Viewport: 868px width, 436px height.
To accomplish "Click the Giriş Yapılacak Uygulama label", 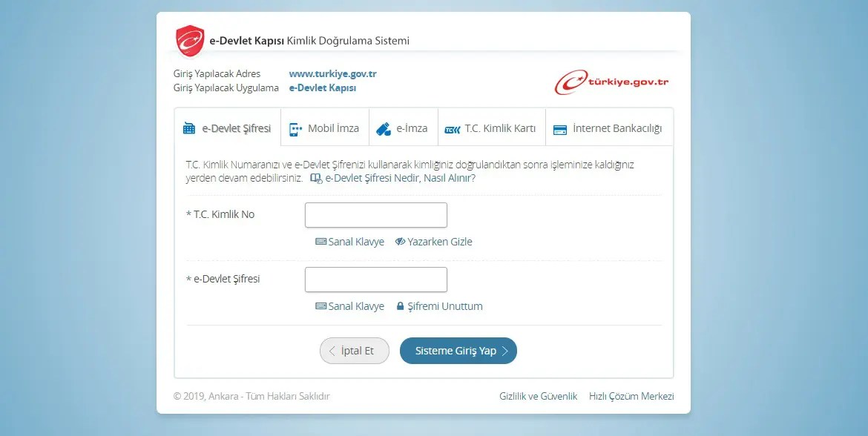I will click(x=226, y=88).
